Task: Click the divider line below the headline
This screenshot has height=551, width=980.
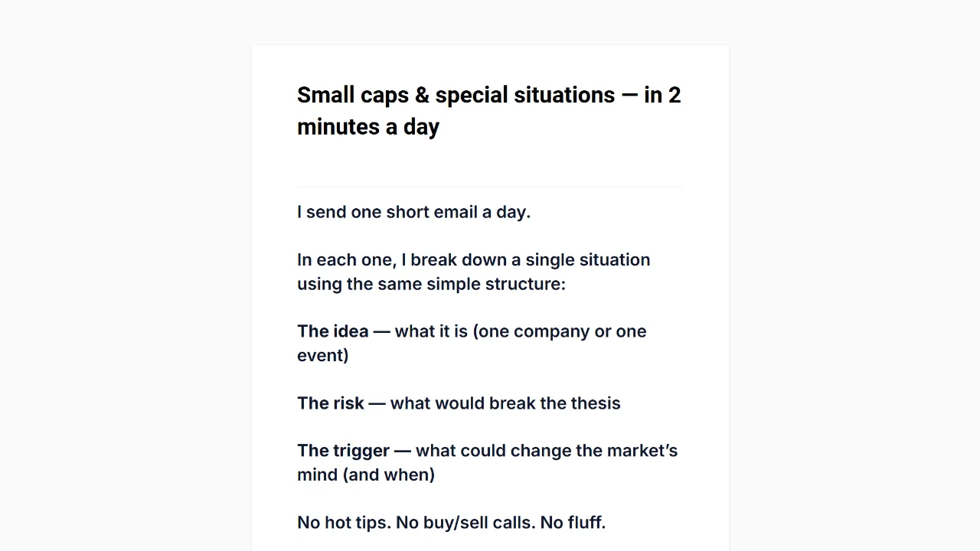Action: point(490,187)
